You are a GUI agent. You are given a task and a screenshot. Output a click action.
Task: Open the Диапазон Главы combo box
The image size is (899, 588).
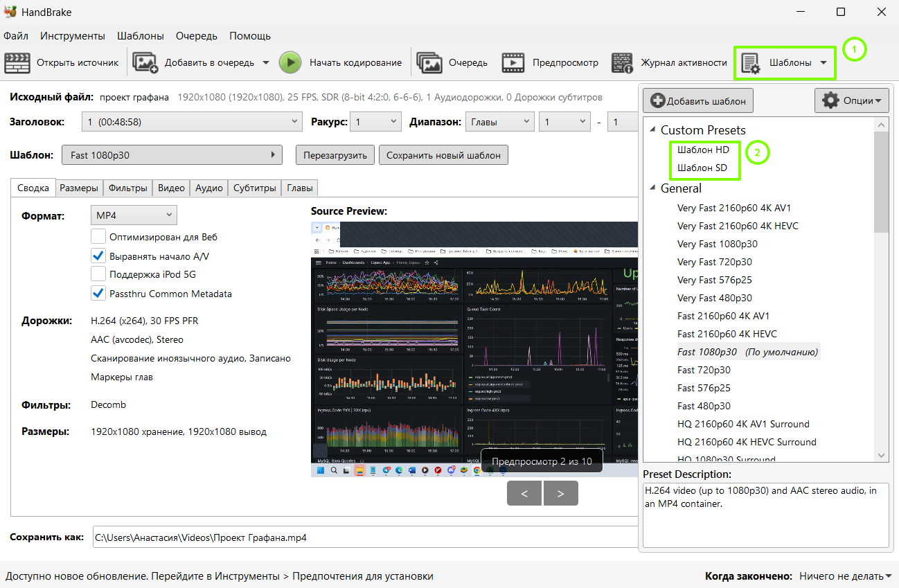pos(499,122)
